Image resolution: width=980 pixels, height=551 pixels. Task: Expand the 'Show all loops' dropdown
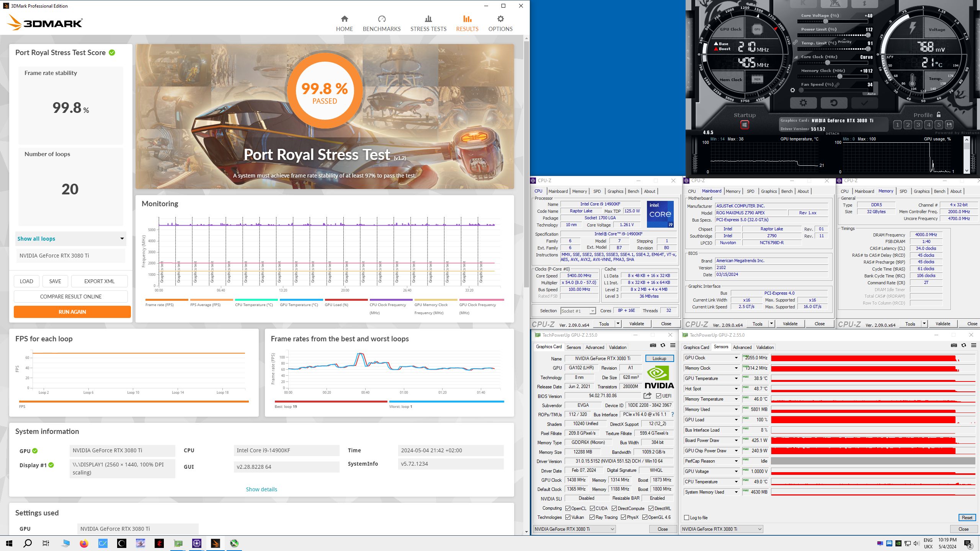pyautogui.click(x=71, y=238)
